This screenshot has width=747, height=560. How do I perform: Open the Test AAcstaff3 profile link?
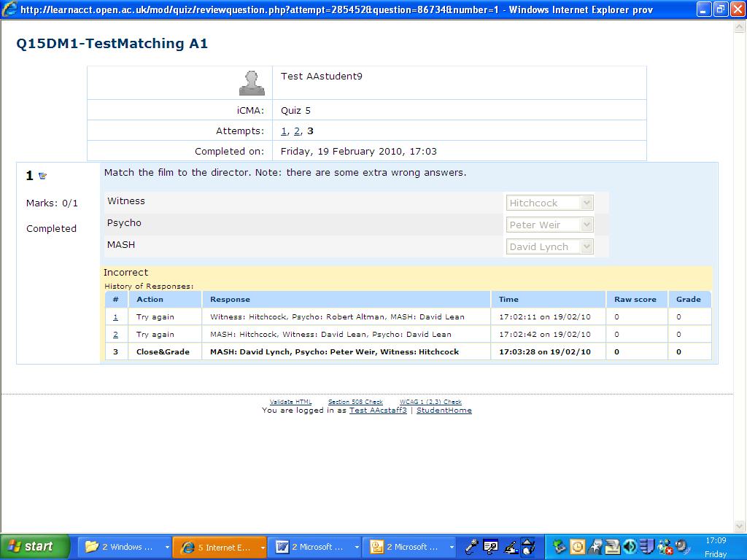click(379, 411)
